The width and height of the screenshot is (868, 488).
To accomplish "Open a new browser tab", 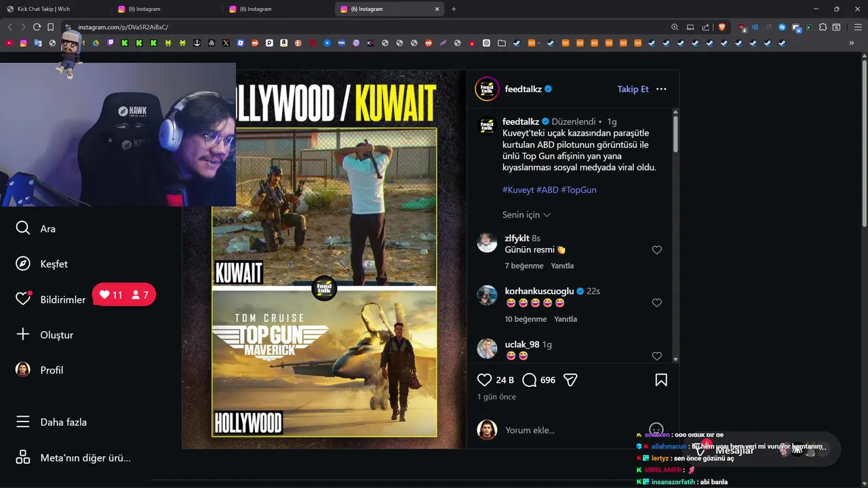I will pyautogui.click(x=454, y=9).
